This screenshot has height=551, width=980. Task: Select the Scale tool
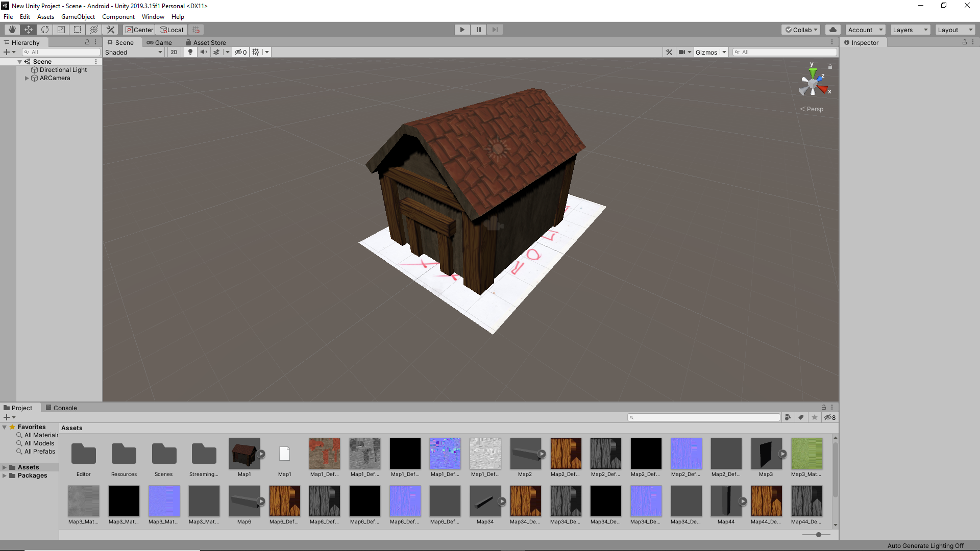(61, 30)
